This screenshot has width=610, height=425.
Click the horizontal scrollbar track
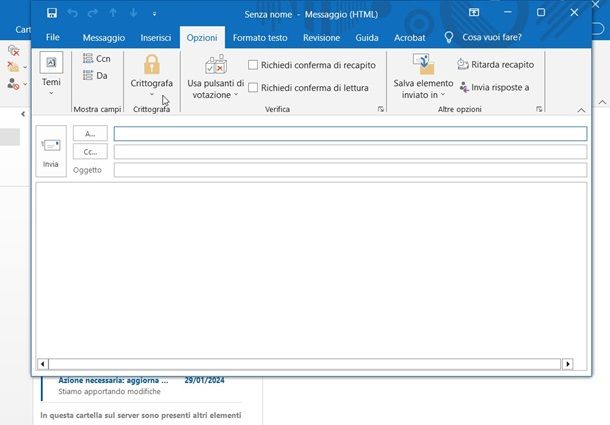305,364
